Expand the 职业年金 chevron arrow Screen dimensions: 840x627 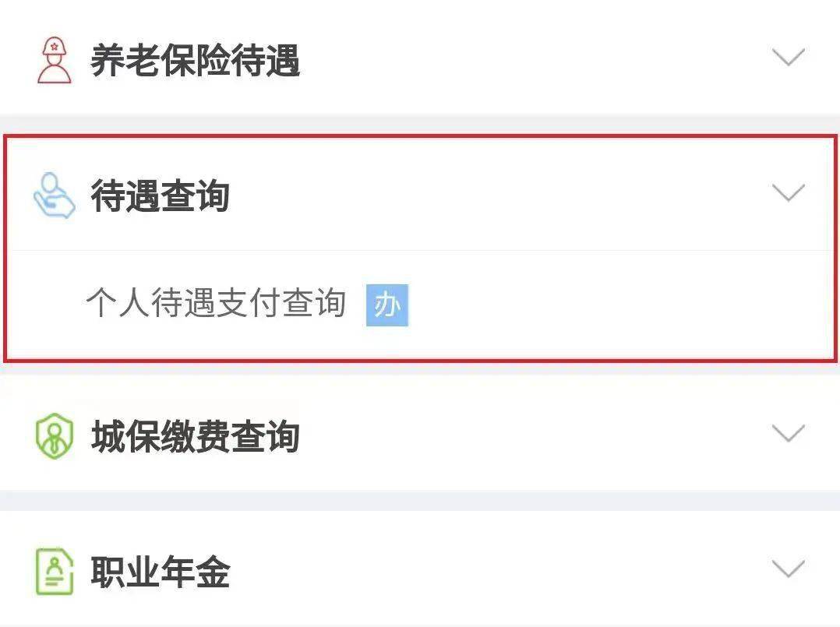[788, 569]
